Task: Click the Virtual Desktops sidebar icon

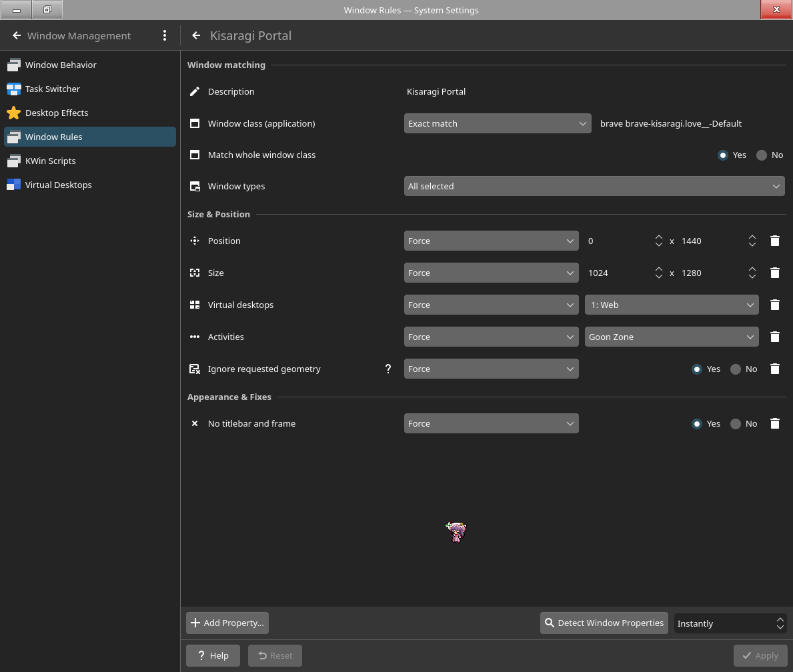Action: tap(13, 185)
